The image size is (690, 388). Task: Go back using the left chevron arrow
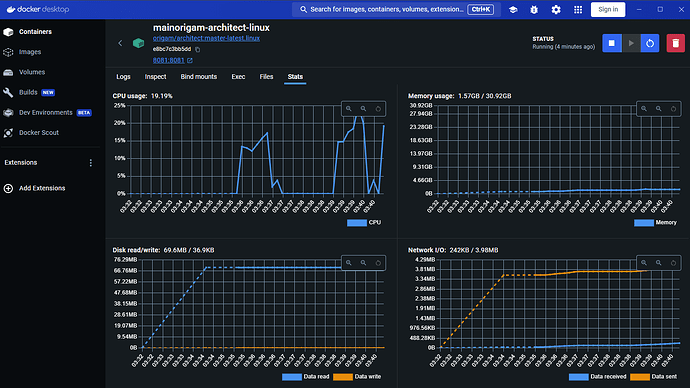pyautogui.click(x=120, y=43)
